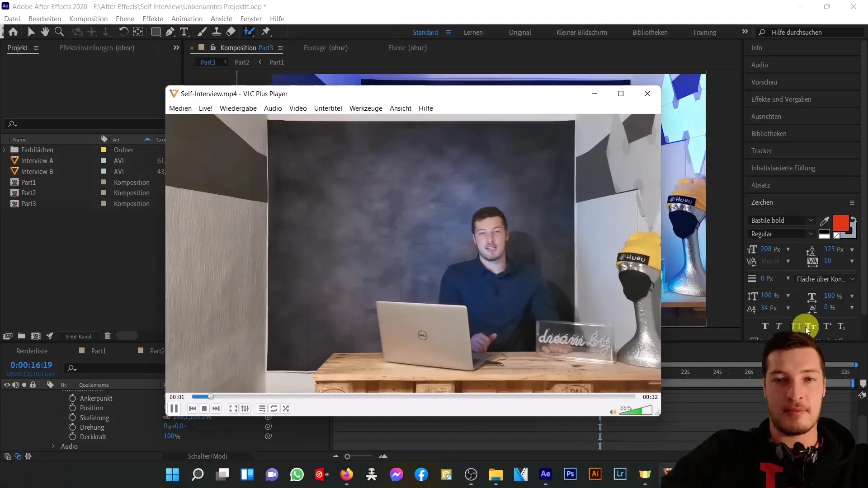Image resolution: width=868 pixels, height=488 pixels.
Task: Select Part3 composition tab
Action: tap(208, 62)
